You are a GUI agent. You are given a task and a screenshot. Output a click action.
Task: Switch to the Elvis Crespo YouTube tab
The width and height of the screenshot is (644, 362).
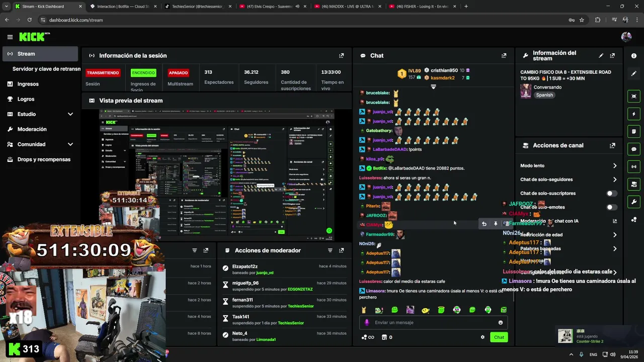coord(272,7)
